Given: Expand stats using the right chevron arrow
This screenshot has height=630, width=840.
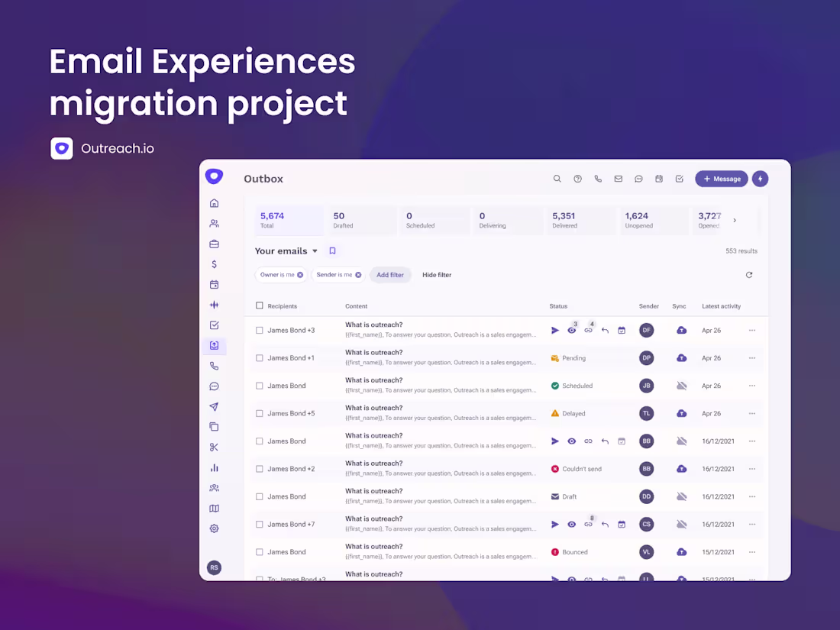Looking at the screenshot, I should tap(735, 220).
